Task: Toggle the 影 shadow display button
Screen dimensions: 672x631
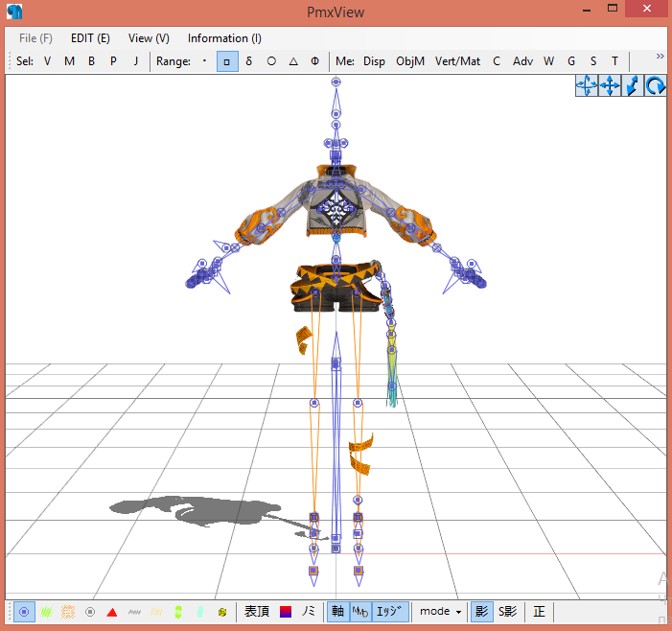Action: coord(481,612)
